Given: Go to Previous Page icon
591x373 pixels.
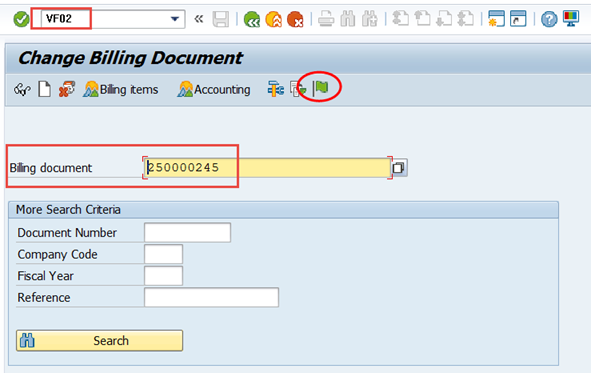Looking at the screenshot, I should pyautogui.click(x=422, y=18).
